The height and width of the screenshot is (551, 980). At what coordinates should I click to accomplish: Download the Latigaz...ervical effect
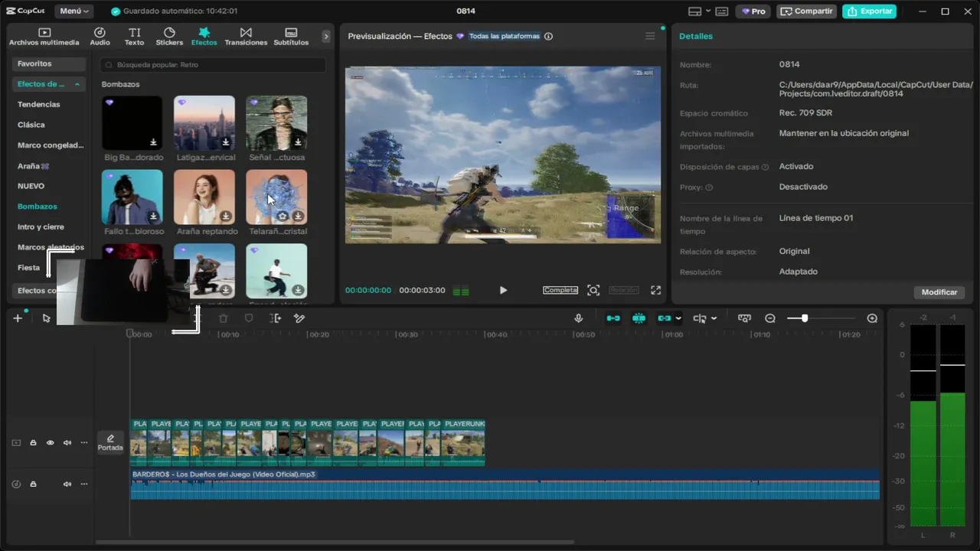[226, 142]
